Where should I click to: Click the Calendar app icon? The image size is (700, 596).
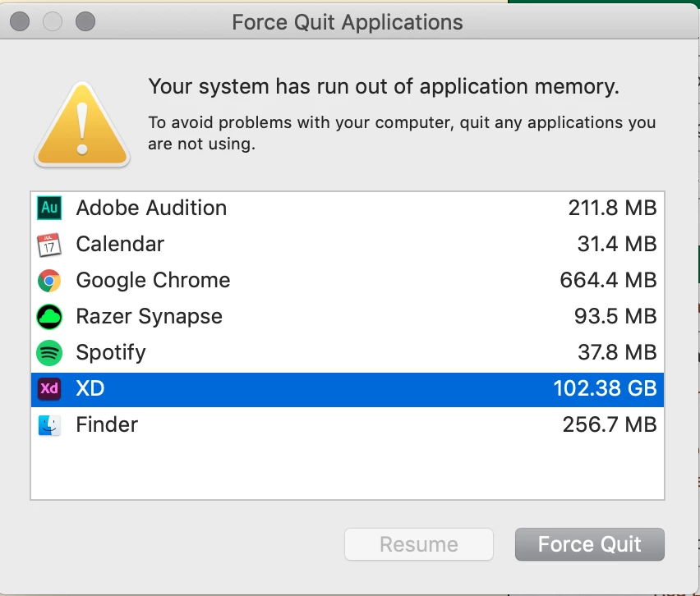pos(49,245)
